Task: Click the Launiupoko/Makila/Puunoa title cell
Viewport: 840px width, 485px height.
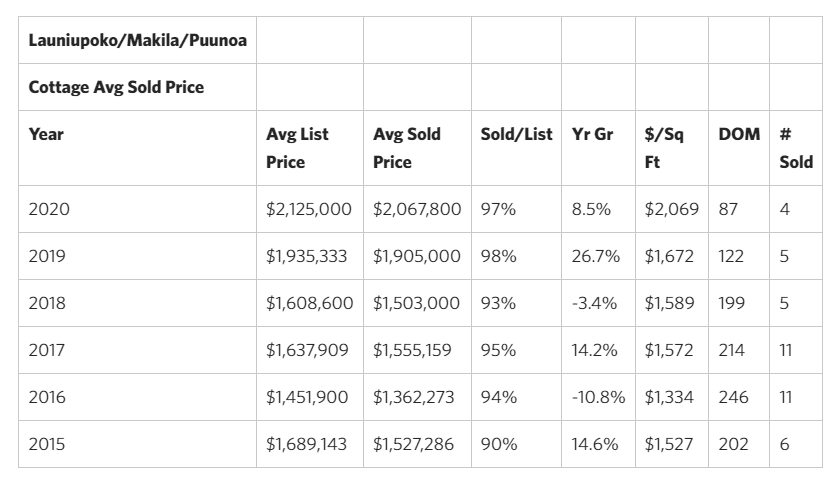Action: [137, 40]
